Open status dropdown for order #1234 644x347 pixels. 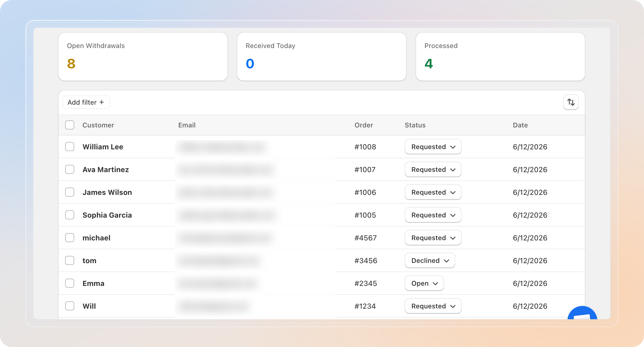[433, 306]
